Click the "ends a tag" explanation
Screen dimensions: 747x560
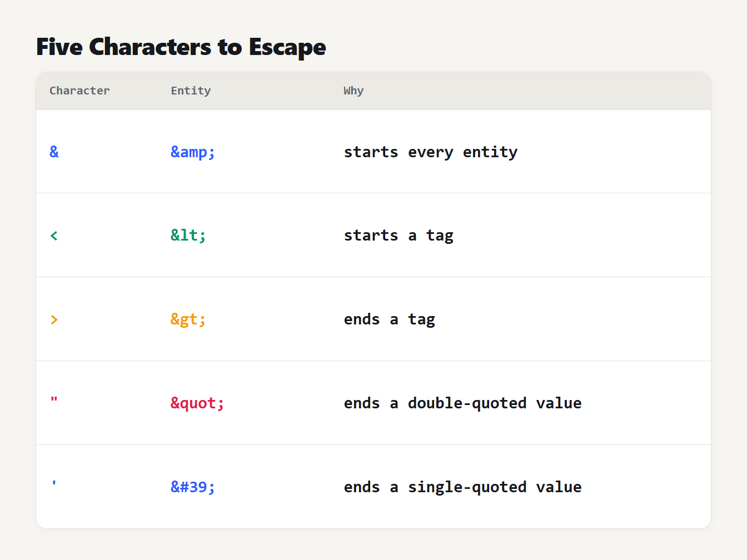tap(390, 319)
